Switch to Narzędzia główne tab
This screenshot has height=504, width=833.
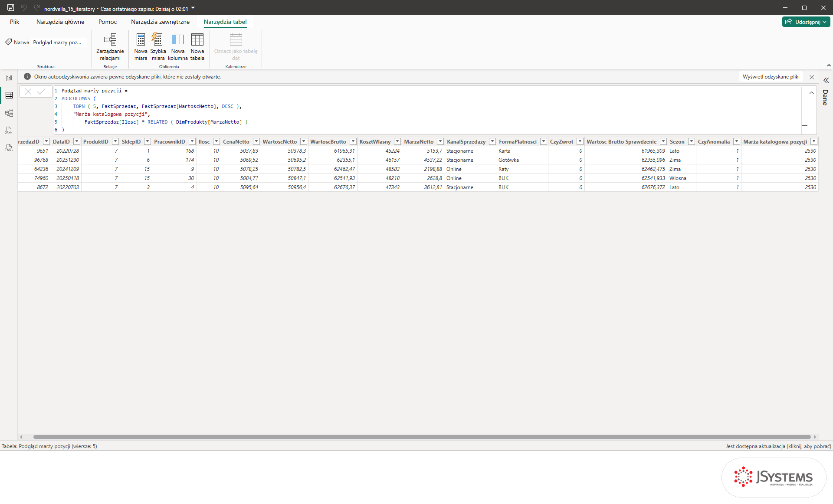[x=60, y=22]
